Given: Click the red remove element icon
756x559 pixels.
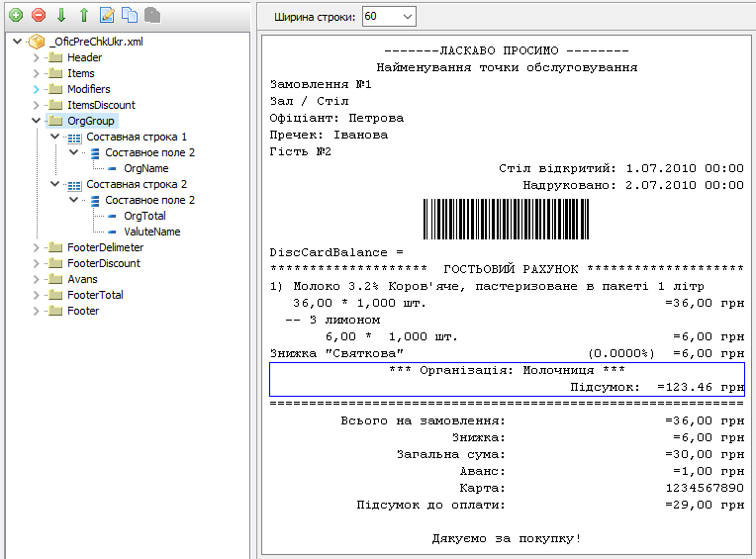Looking at the screenshot, I should [39, 16].
